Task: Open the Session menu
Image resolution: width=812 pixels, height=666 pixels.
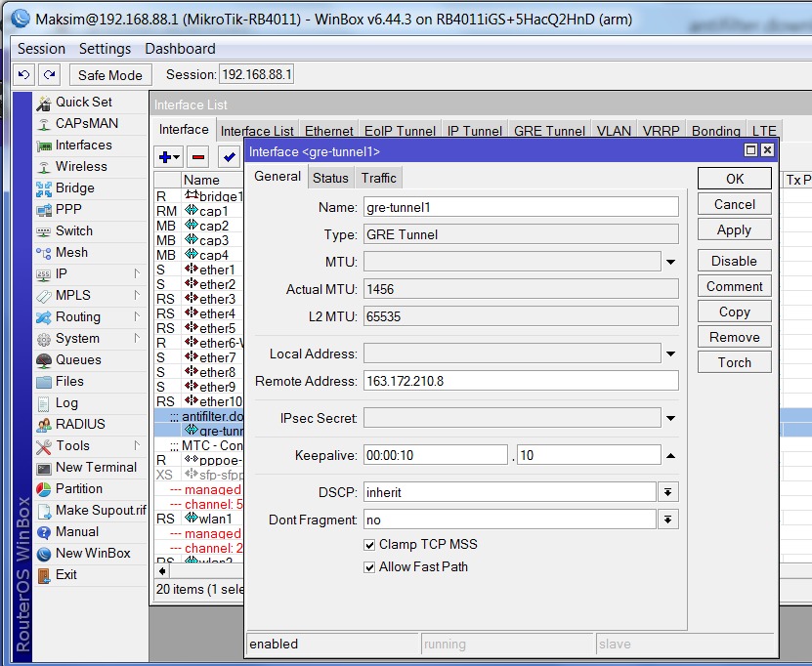Action: click(x=41, y=49)
